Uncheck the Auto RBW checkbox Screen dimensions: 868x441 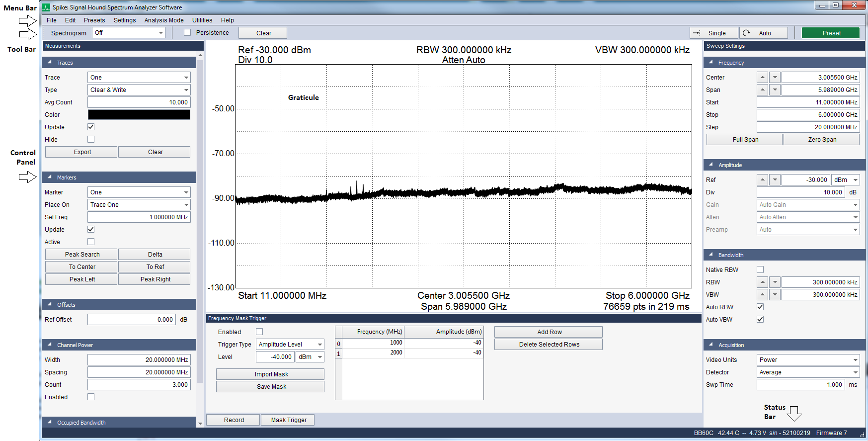coord(760,307)
